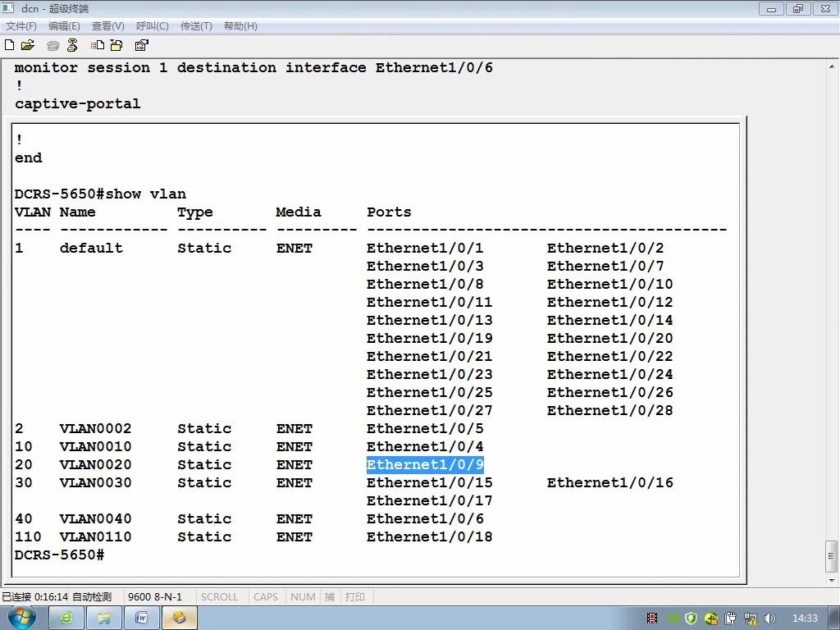Click the HyperTerminal taskbar button
This screenshot has height=630, width=840.
point(180,619)
